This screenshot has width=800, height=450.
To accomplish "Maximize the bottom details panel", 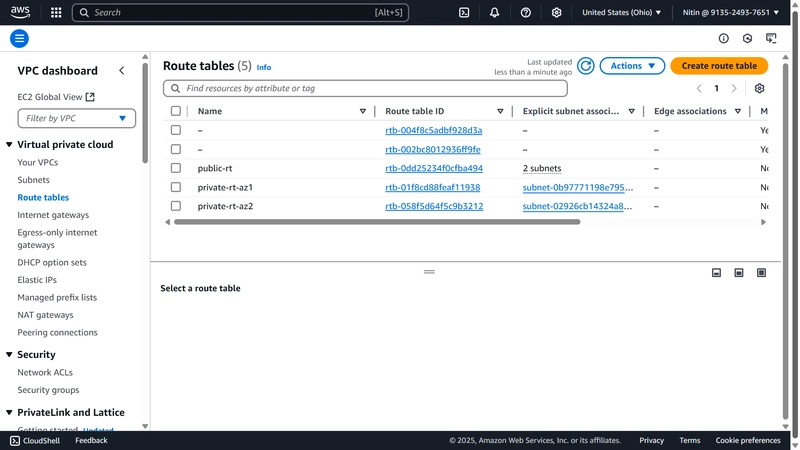I will [x=761, y=273].
